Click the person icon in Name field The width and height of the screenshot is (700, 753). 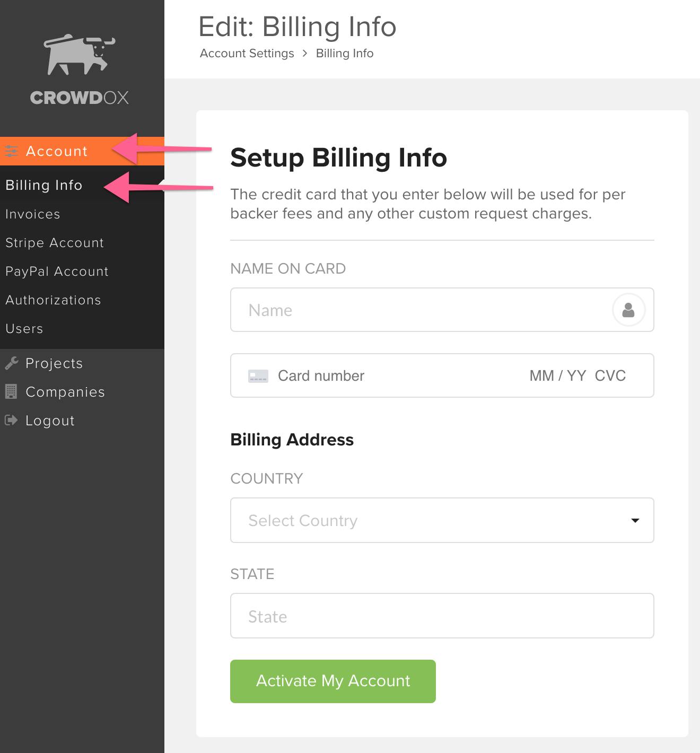(628, 310)
